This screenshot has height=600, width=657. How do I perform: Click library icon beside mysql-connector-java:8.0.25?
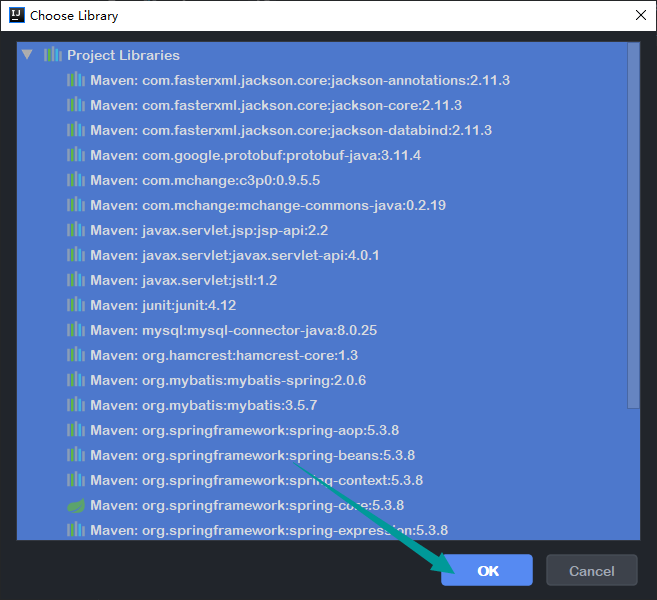76,330
